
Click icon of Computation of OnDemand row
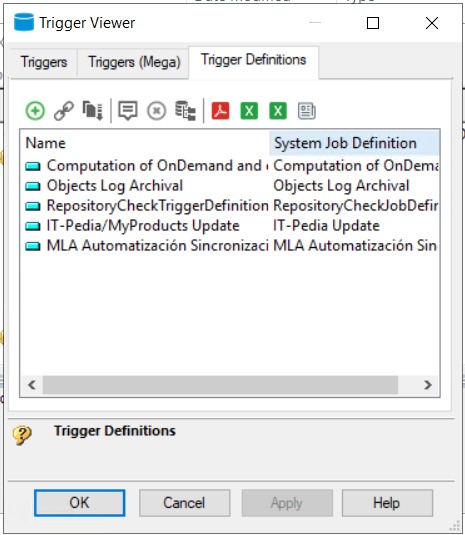click(33, 166)
